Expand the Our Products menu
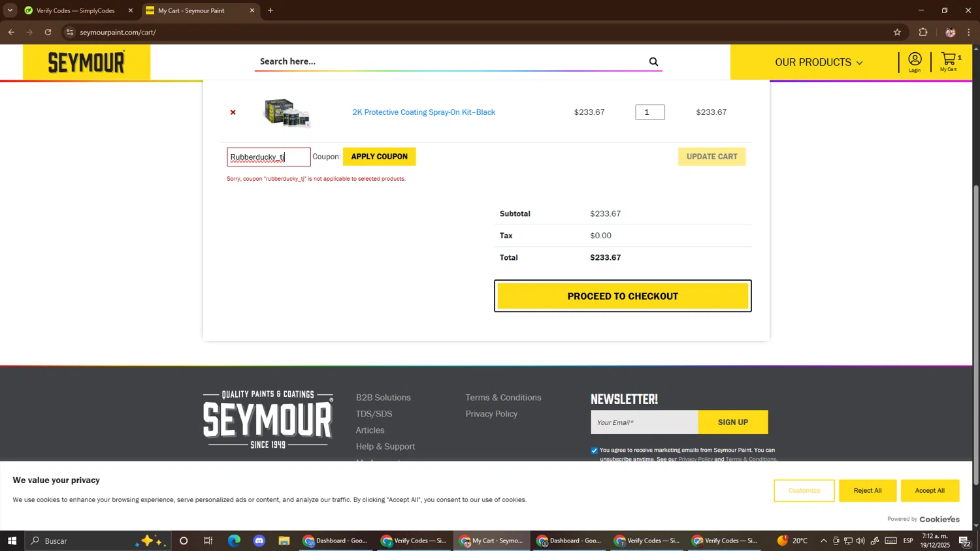The width and height of the screenshot is (980, 551). pyautogui.click(x=819, y=63)
